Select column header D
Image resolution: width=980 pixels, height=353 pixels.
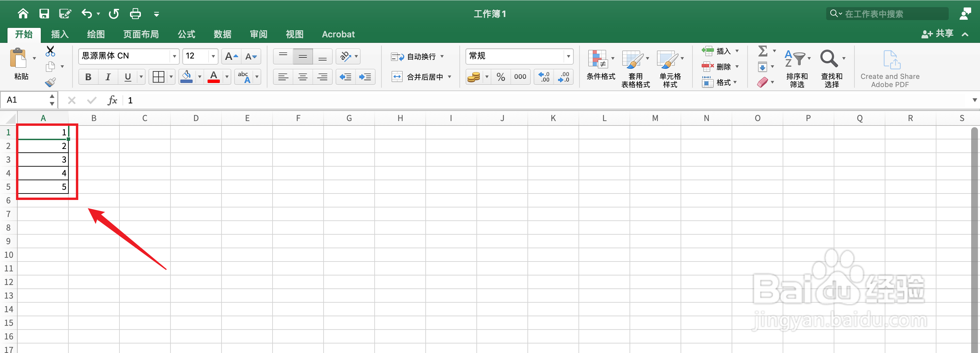[x=196, y=118]
